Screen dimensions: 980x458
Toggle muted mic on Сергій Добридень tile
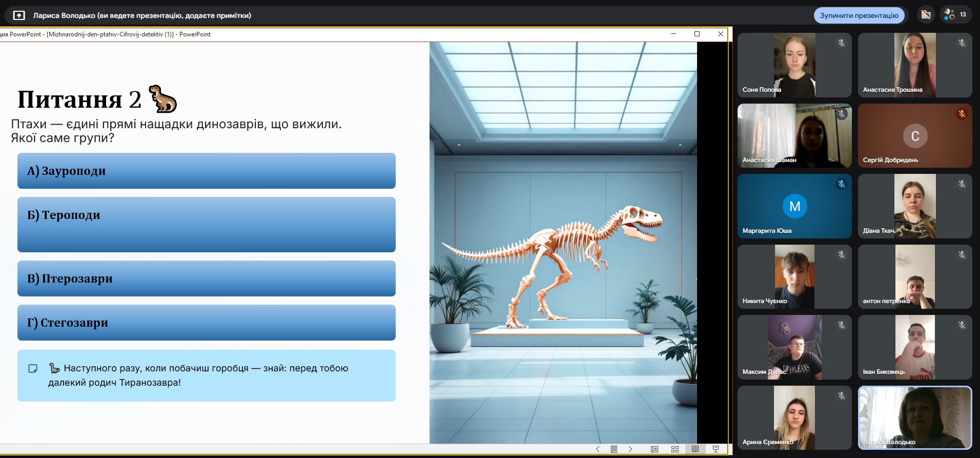point(962,114)
